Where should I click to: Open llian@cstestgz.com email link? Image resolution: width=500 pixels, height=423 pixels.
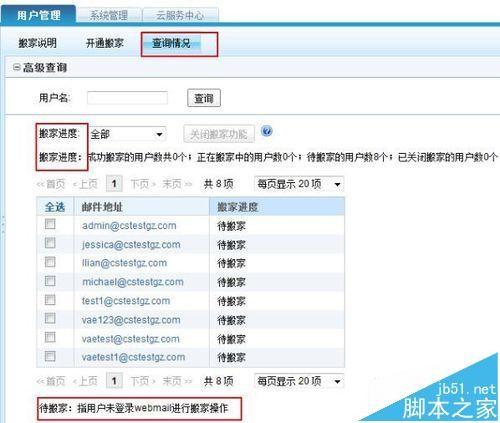[125, 263]
